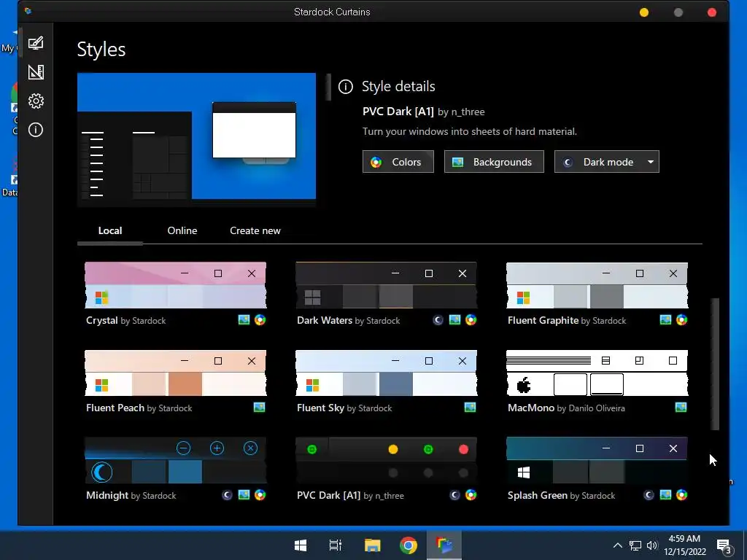Click the Stardock Curtains taskbar icon
The height and width of the screenshot is (560, 747).
coord(444,545)
